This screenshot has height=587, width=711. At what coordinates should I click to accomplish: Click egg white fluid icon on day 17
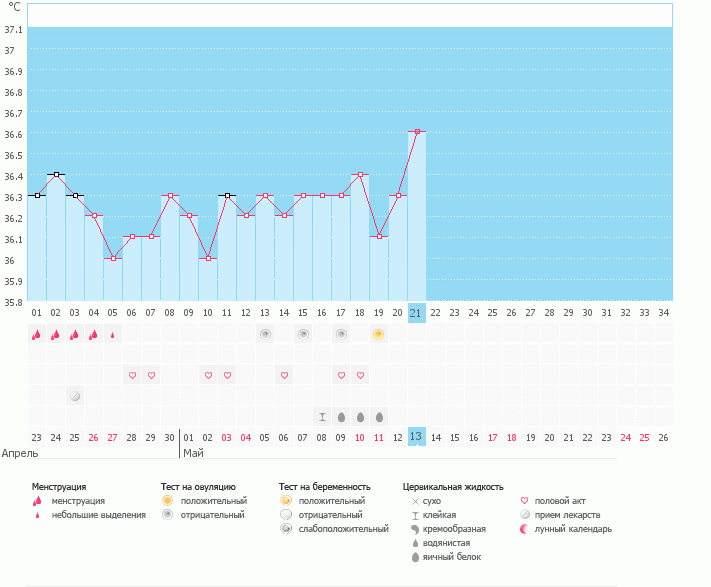click(x=341, y=417)
